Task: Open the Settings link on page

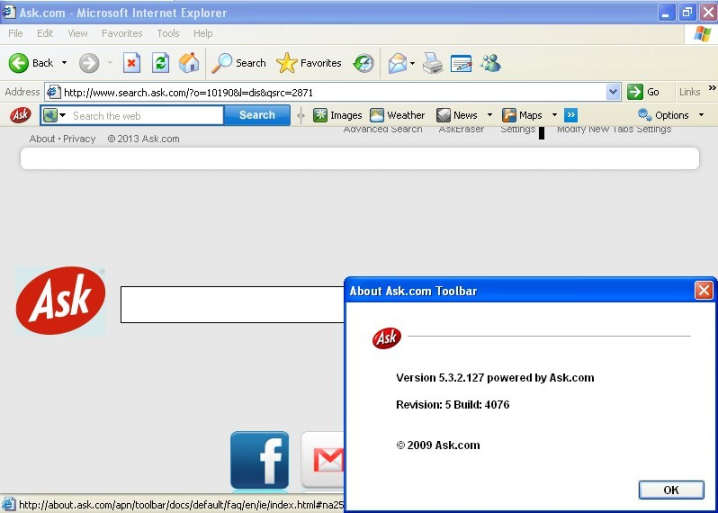Action: [517, 130]
